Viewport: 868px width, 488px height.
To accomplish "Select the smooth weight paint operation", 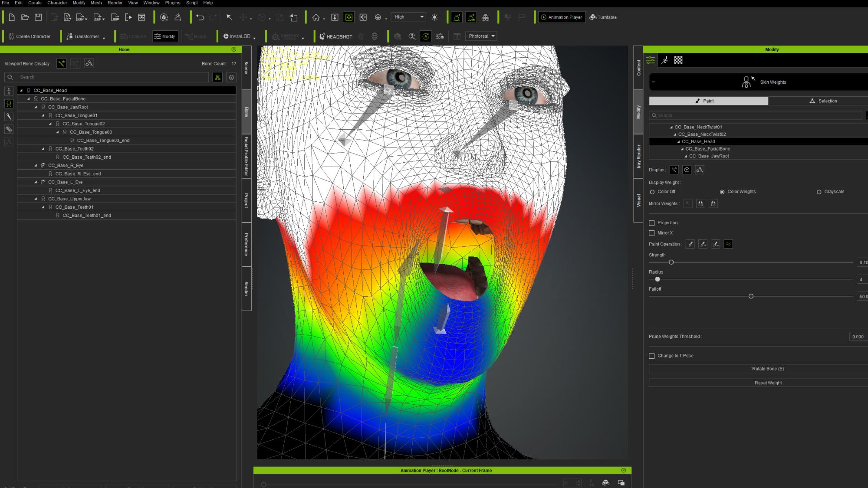I will pos(728,244).
